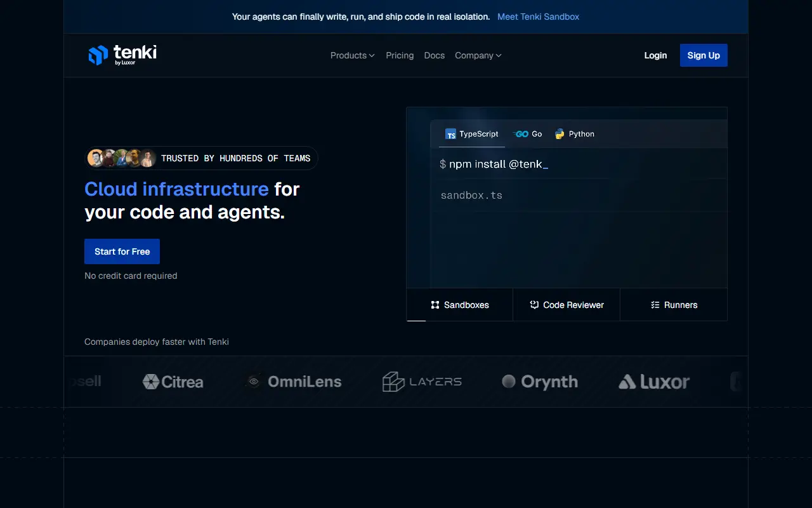812x508 pixels.
Task: Click the tenki by Luxor wordmark
Action: pyautogui.click(x=135, y=54)
